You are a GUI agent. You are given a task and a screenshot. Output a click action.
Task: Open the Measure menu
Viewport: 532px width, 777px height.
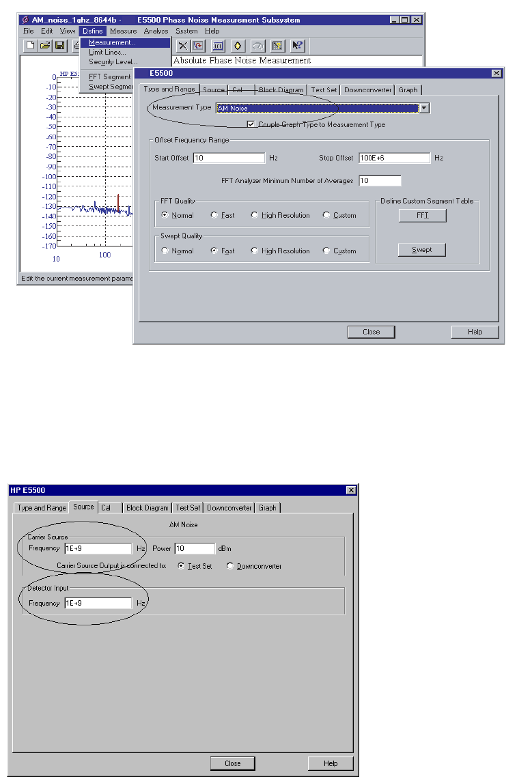coord(124,31)
